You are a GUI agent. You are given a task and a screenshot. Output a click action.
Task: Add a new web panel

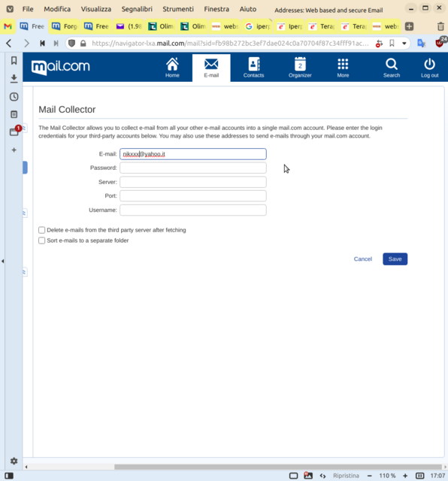(14, 150)
